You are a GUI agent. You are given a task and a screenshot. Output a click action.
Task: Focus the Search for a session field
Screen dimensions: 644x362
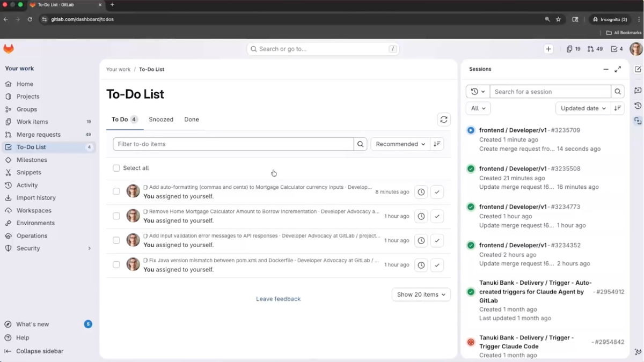pos(551,92)
